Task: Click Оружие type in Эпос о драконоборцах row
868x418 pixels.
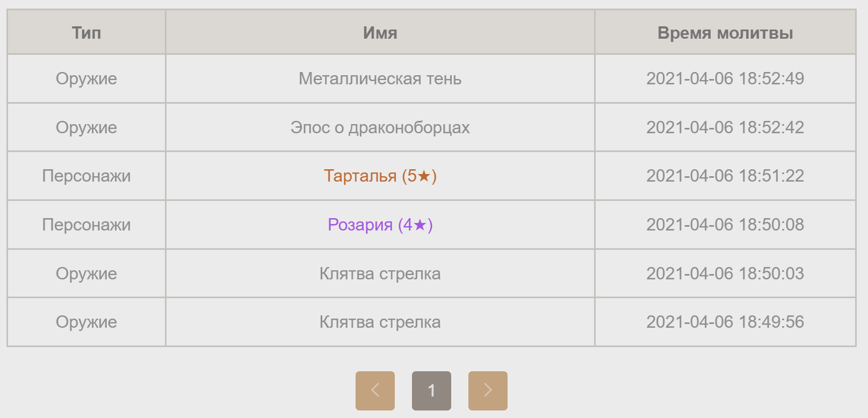Action: pyautogui.click(x=86, y=127)
